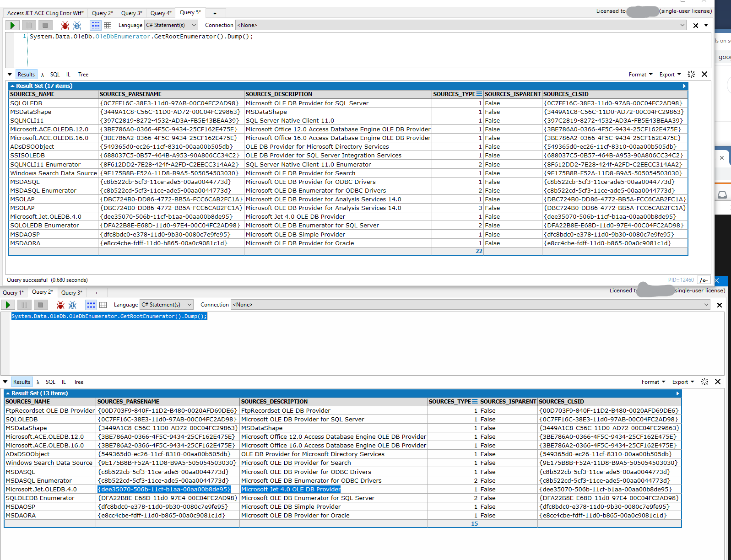Screen dimensions: 731x560
Task: Open the Connection dropdown in the lower window
Action: (x=471, y=305)
